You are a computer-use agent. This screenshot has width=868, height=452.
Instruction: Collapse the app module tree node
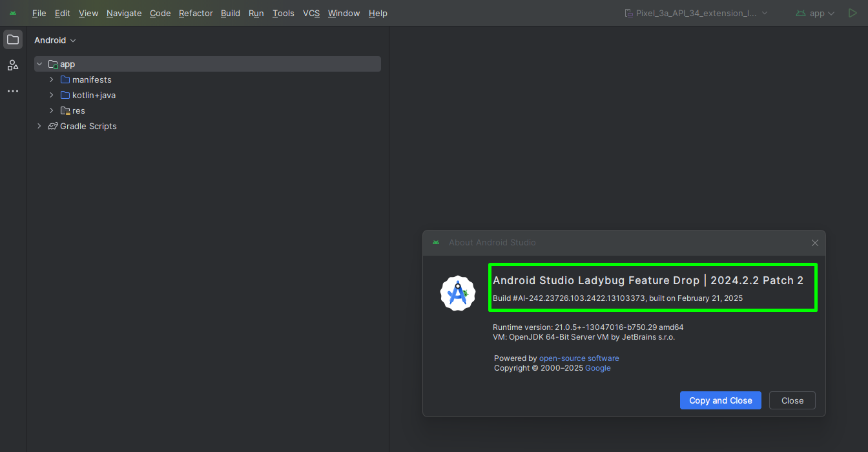pyautogui.click(x=39, y=65)
